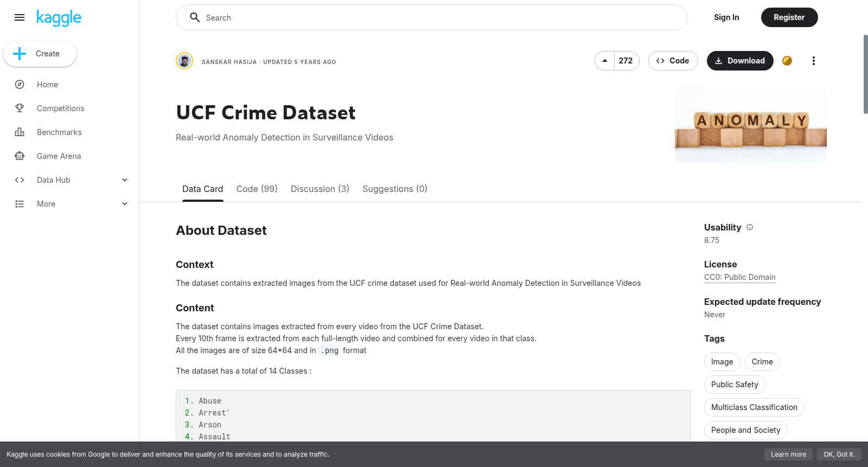
Task: Select the Image tag
Action: coord(722,362)
